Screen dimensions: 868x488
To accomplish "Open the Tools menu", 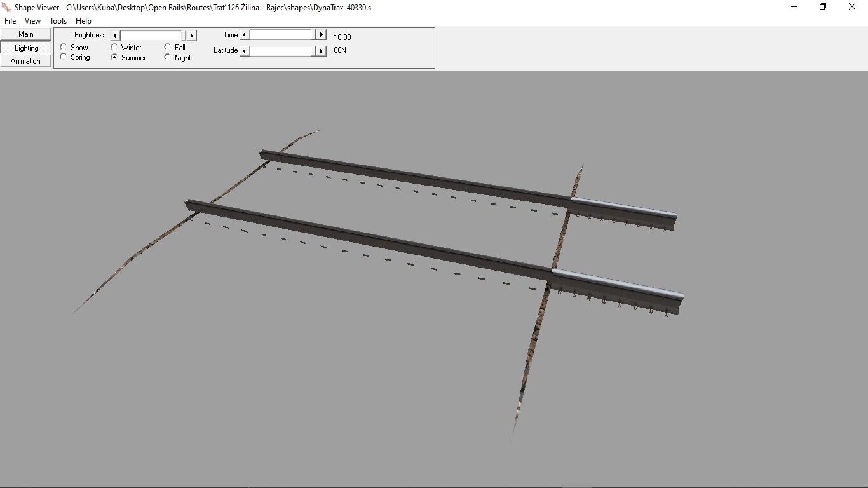I will pos(58,21).
